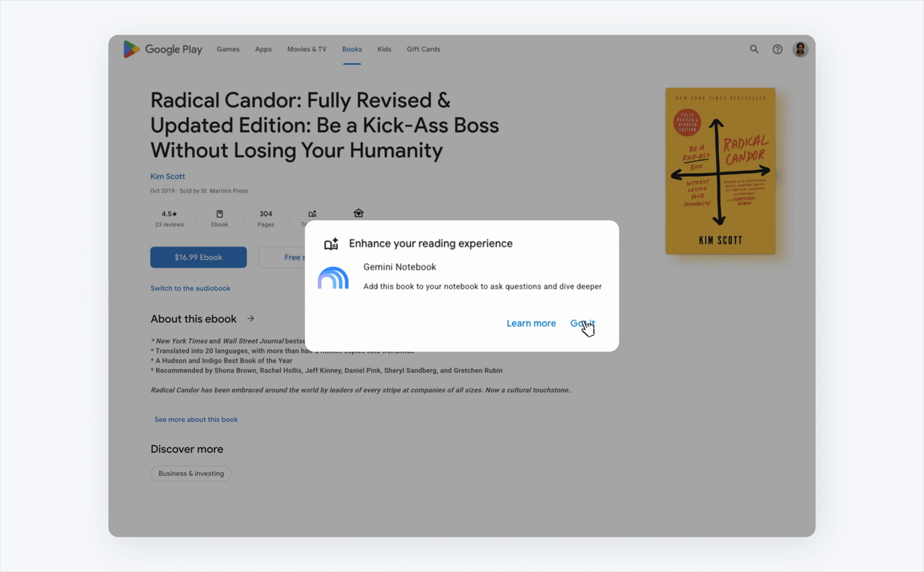The image size is (924, 572).
Task: Open the account profile avatar
Action: pyautogui.click(x=801, y=49)
